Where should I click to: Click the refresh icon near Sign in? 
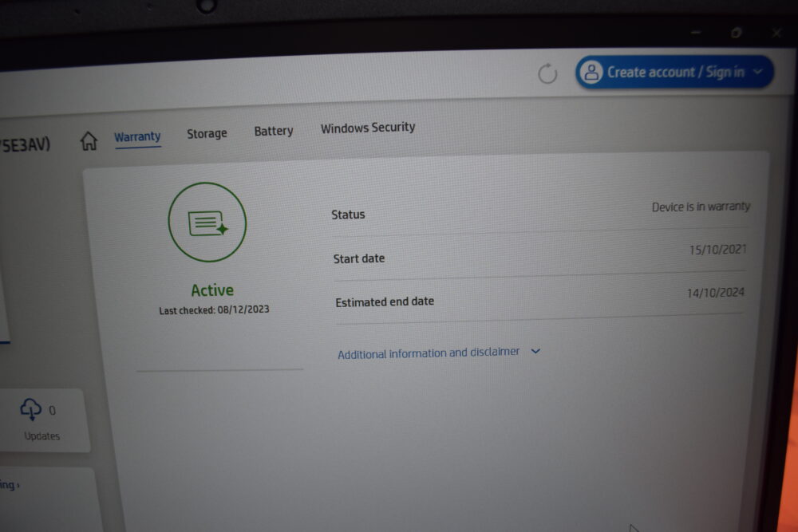coord(547,73)
